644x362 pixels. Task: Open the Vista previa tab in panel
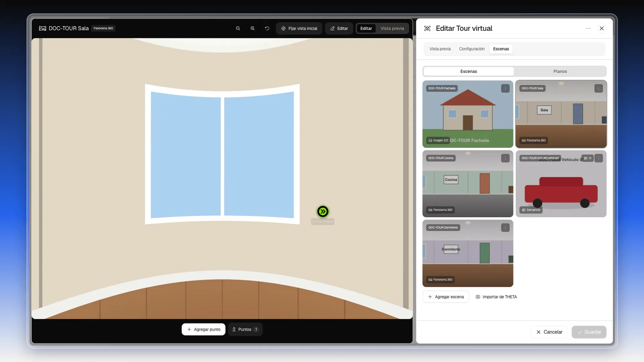pos(440,49)
